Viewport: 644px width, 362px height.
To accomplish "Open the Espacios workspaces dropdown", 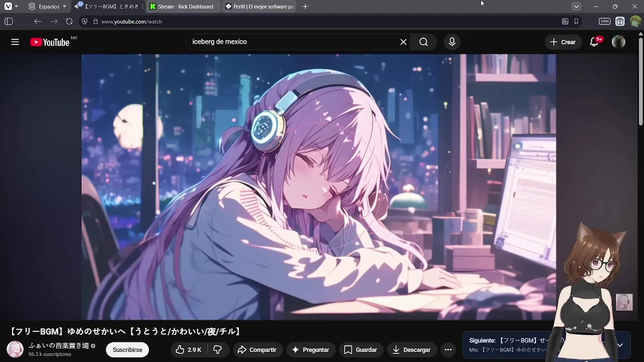I will click(48, 7).
